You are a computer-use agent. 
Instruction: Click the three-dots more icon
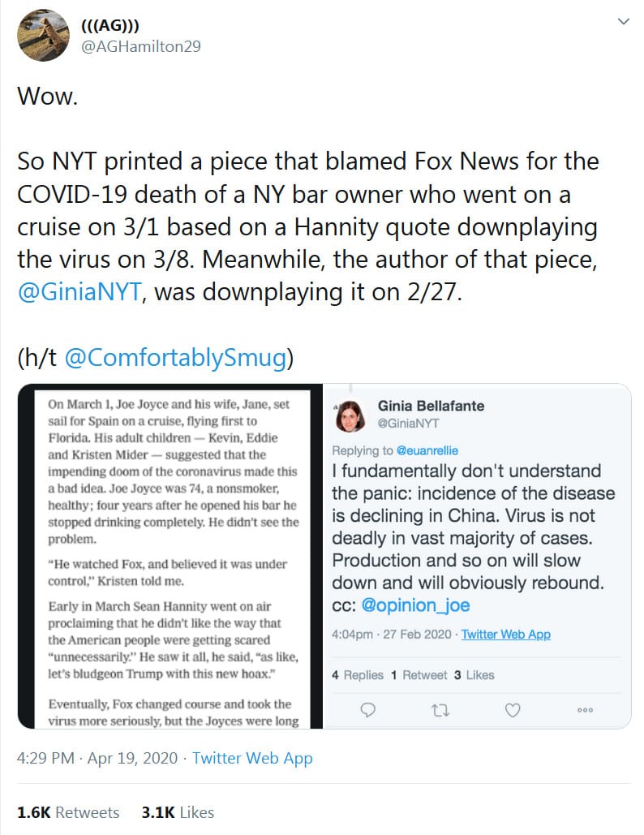click(585, 710)
